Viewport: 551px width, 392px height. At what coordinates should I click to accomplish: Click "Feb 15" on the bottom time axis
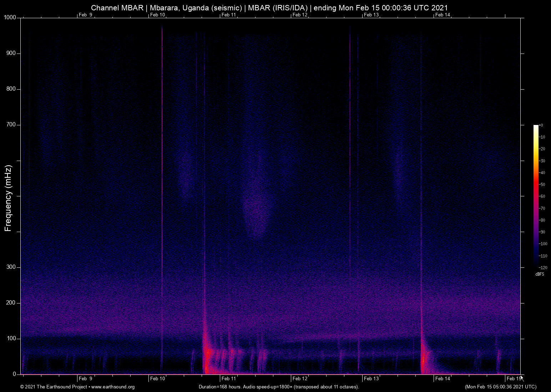click(x=514, y=378)
